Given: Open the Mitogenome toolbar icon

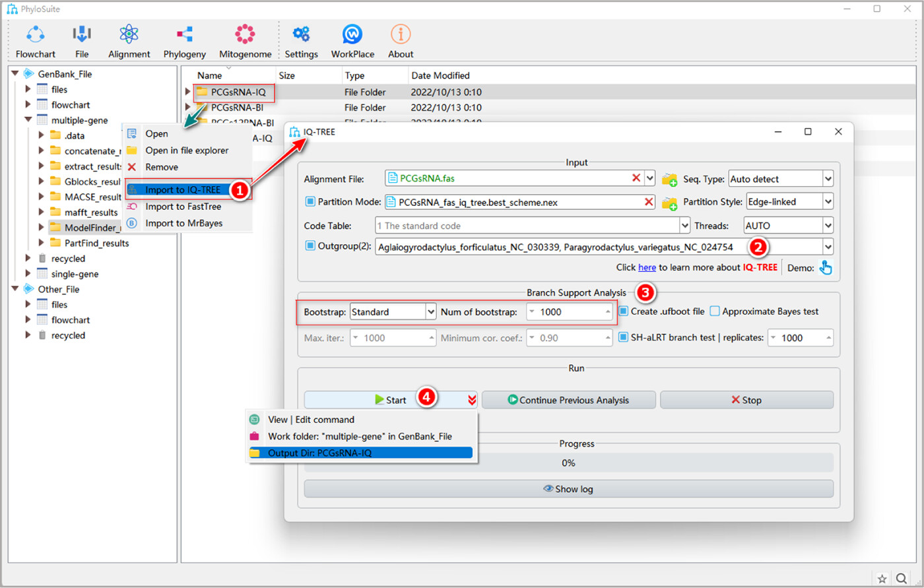Looking at the screenshot, I should pos(245,34).
